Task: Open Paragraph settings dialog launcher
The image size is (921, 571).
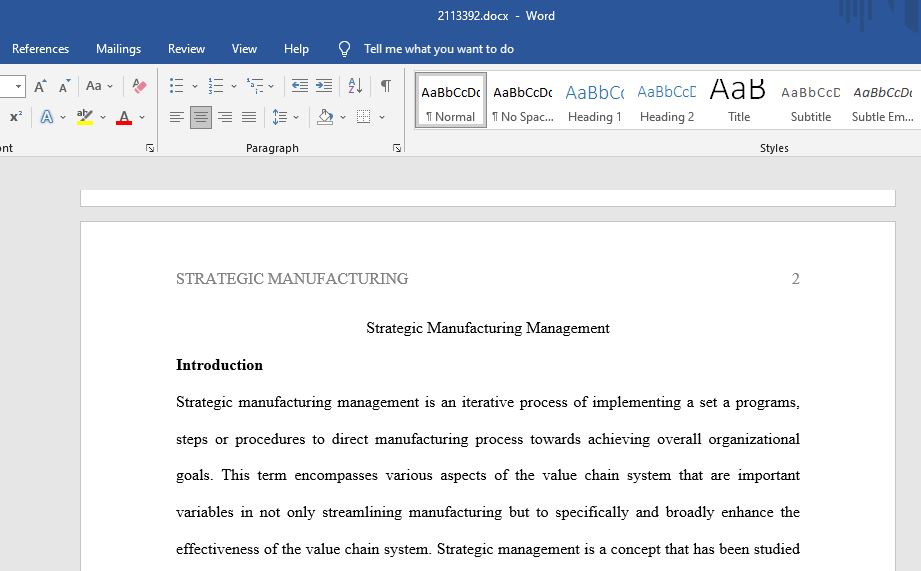Action: pyautogui.click(x=397, y=148)
